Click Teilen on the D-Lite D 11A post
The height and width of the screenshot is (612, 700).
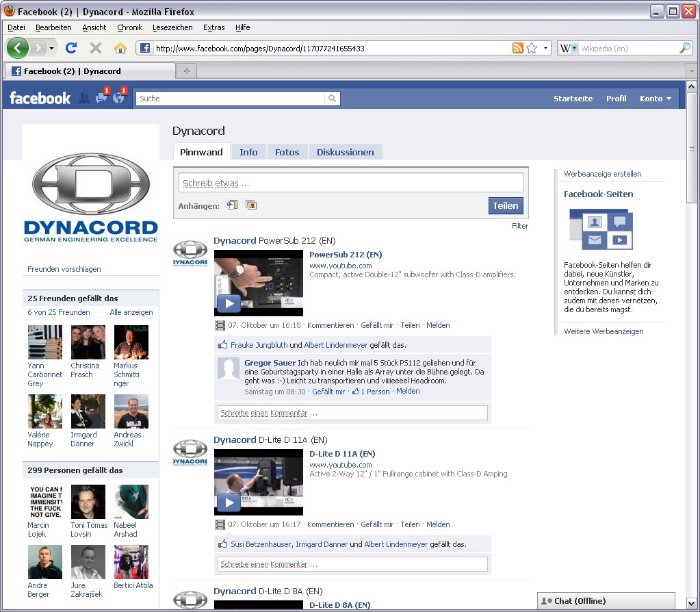pyautogui.click(x=410, y=525)
